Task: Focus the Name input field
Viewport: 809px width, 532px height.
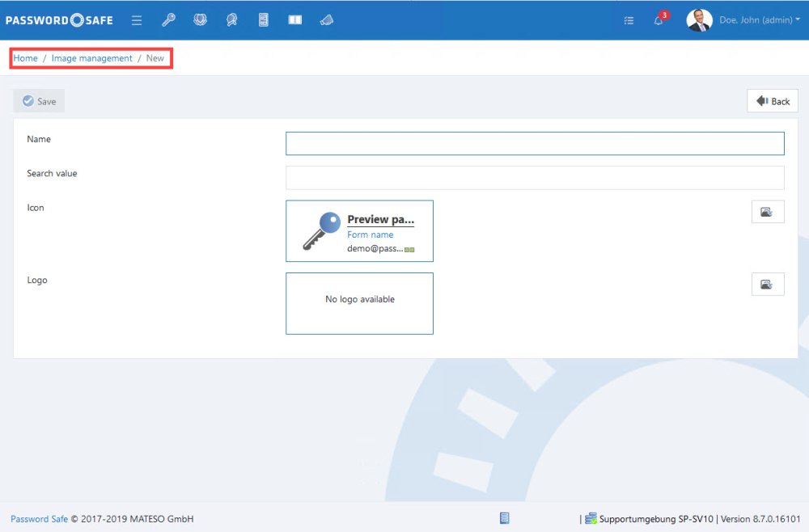Action: click(x=535, y=143)
